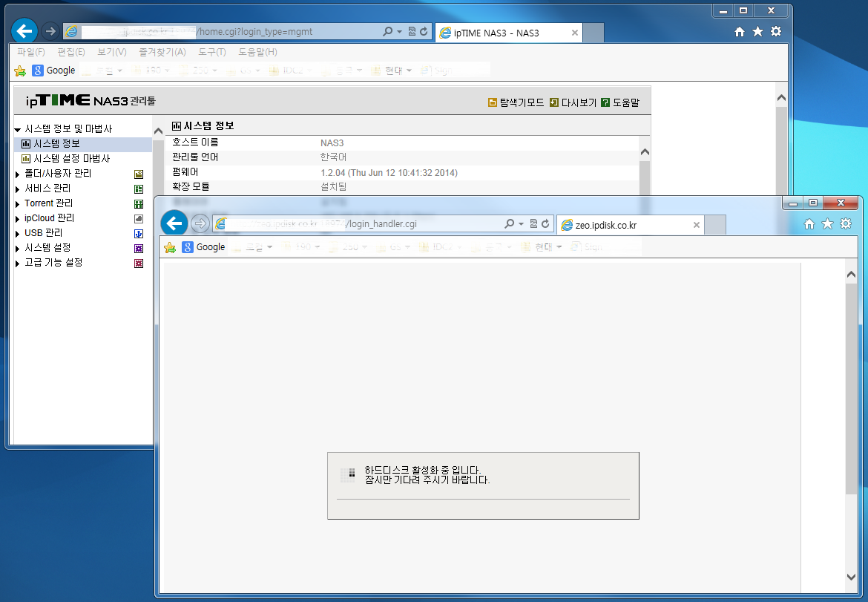Open favorites star in front browser window
Viewport: 868px width, 602px height.
828,223
